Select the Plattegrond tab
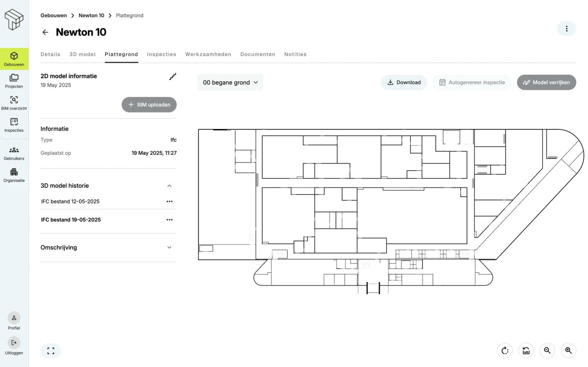Viewport: 588px width, 367px height. pos(121,54)
